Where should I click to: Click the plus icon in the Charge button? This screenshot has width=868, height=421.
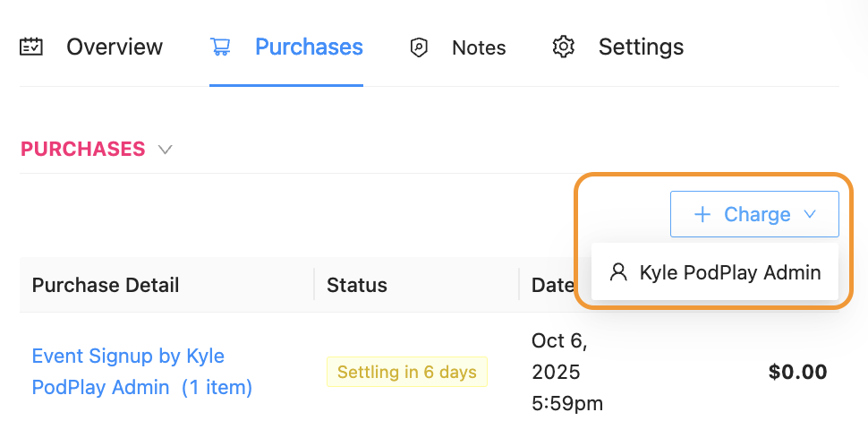(x=703, y=214)
